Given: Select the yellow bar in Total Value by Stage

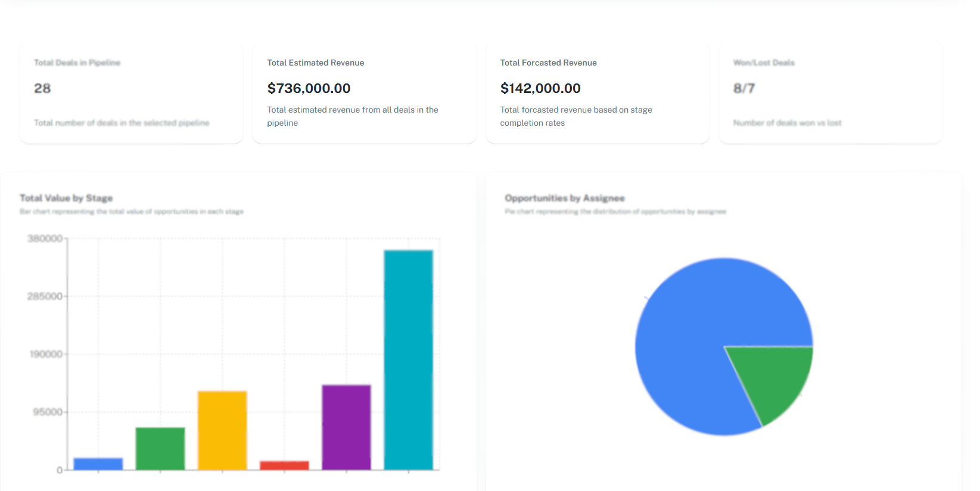Looking at the screenshot, I should coord(222,430).
